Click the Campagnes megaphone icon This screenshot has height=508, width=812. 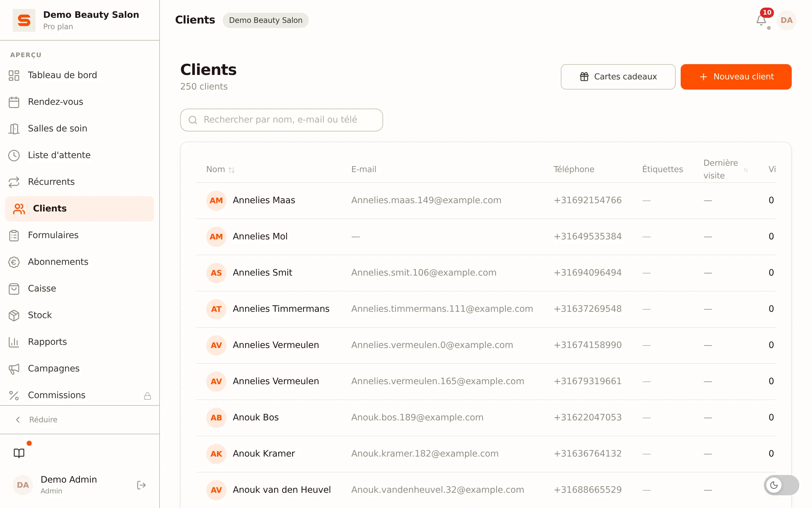tap(14, 369)
